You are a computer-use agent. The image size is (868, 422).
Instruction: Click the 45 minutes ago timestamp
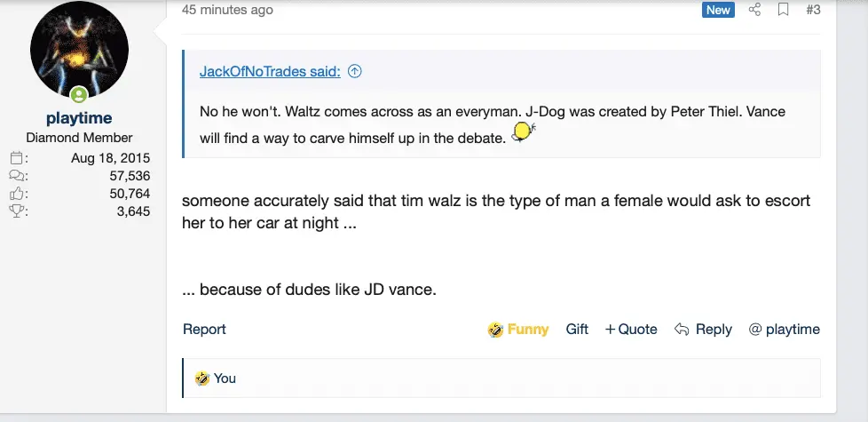(227, 10)
